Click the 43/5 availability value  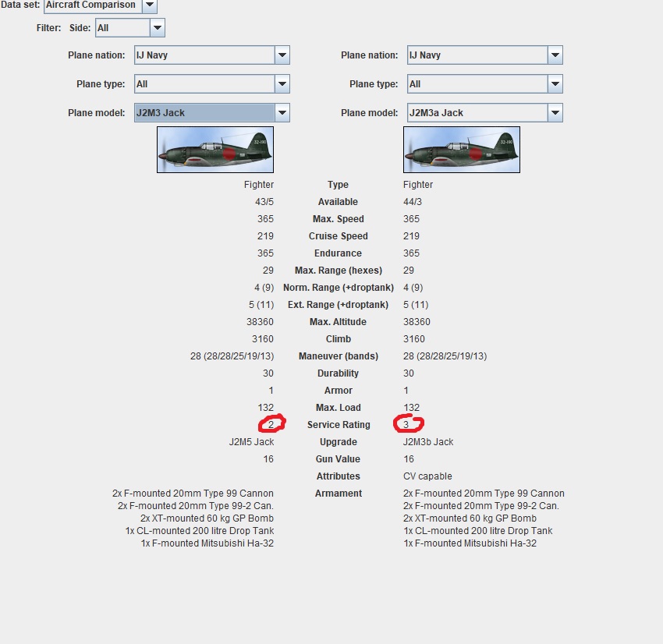(264, 202)
